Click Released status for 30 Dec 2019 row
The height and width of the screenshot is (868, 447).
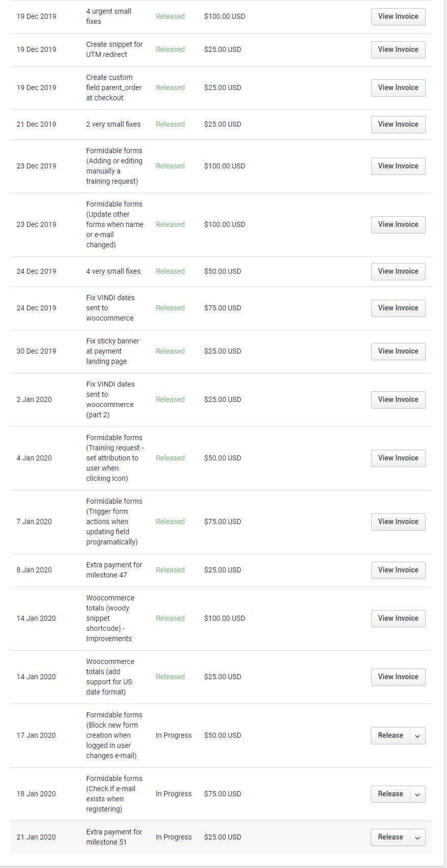170,352
